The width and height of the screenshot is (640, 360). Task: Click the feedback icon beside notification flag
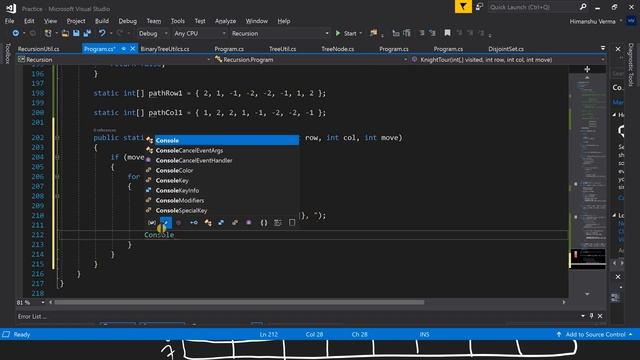(x=479, y=7)
